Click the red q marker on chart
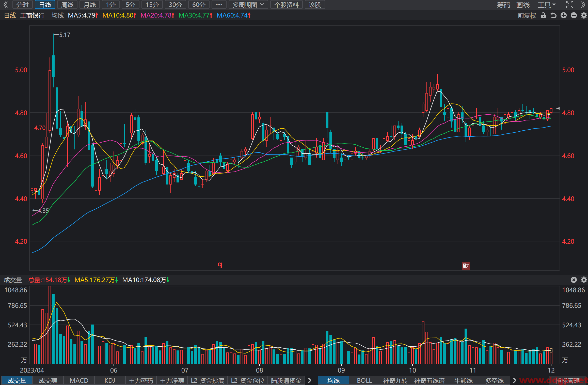The image size is (588, 385). (x=220, y=265)
